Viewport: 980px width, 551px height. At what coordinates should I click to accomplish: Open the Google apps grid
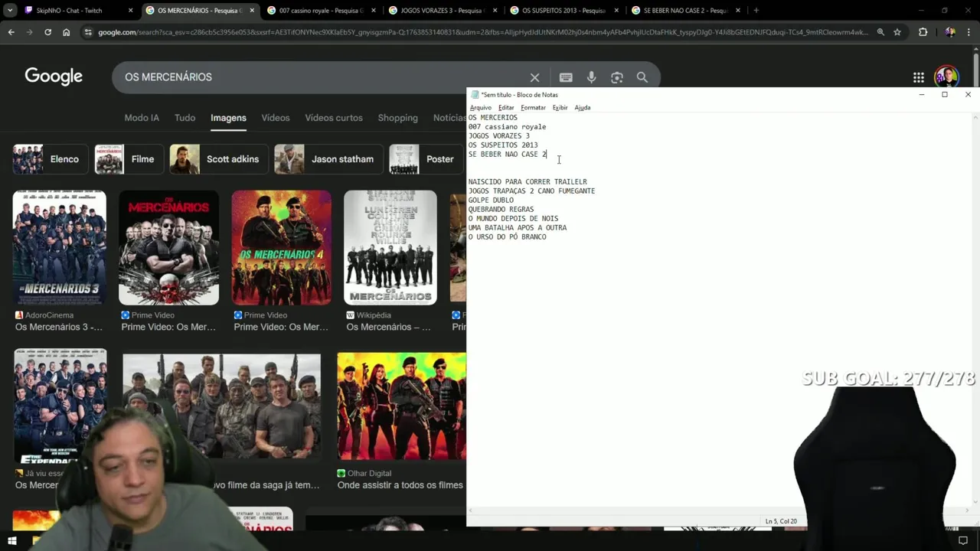[x=918, y=77]
